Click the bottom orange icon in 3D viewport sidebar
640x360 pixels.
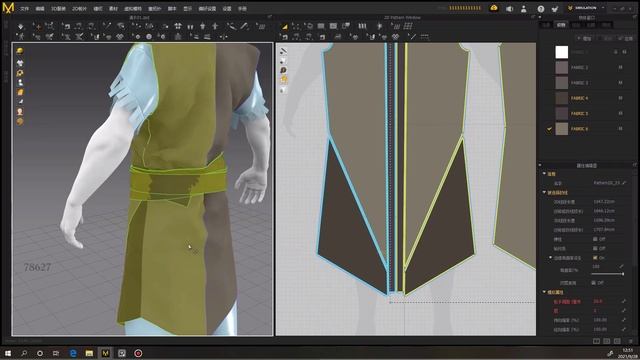click(20, 122)
